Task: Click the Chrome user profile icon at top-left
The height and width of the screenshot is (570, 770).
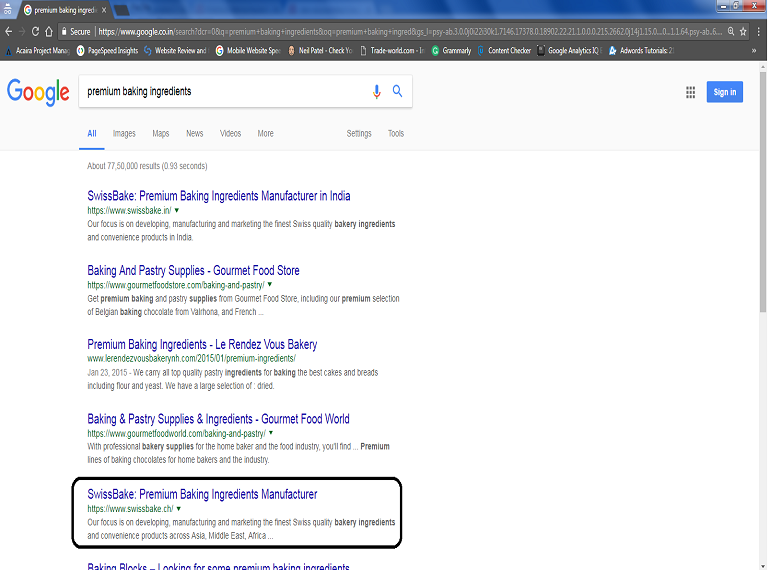Action: (7, 8)
